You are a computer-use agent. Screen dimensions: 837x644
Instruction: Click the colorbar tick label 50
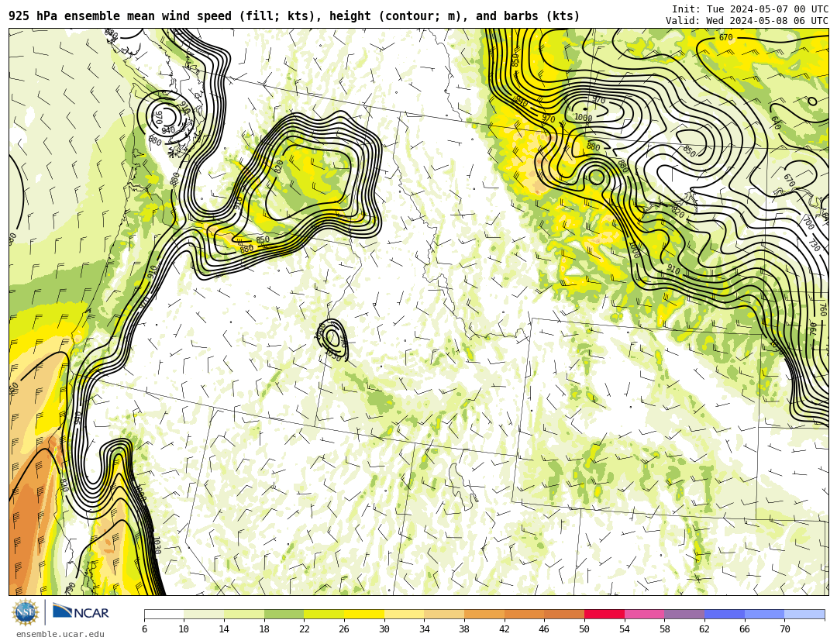584,629
